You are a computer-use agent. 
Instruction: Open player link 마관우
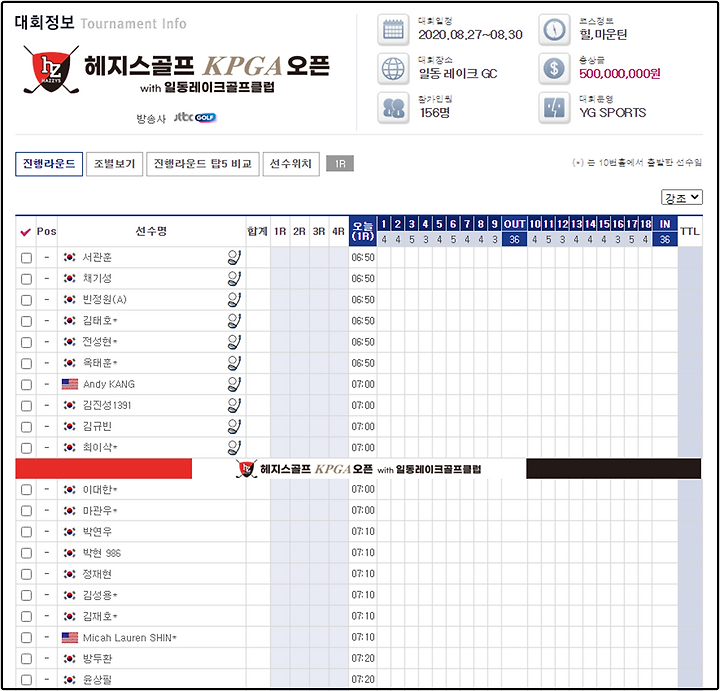point(100,511)
